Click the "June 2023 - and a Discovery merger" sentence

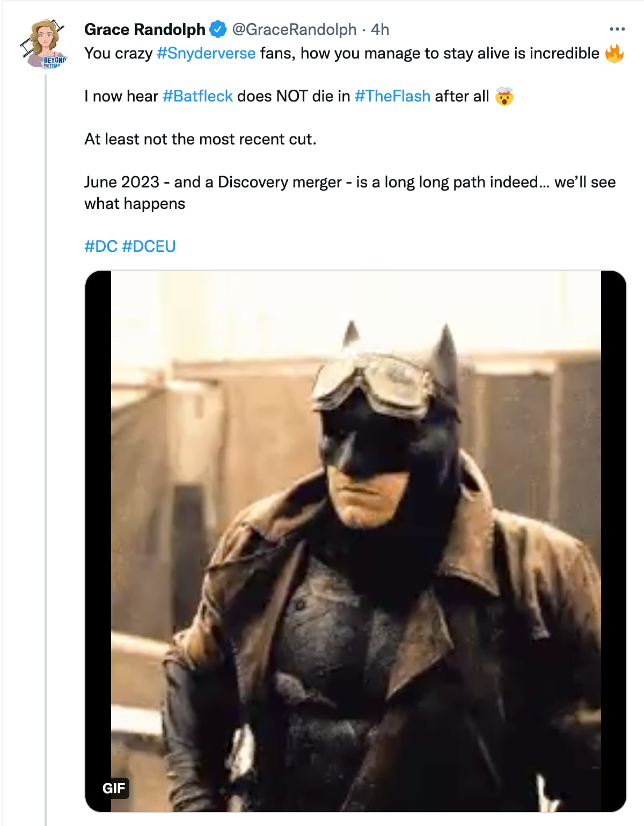click(215, 182)
